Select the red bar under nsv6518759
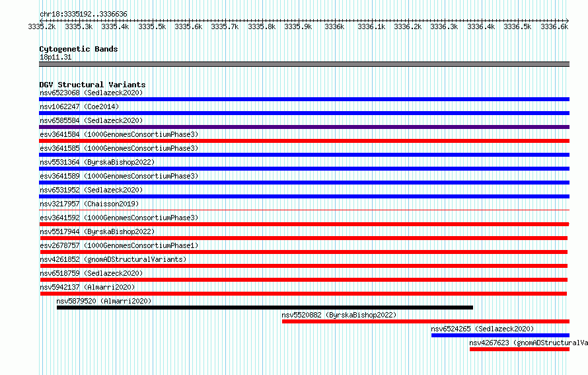Viewport: 588px width, 375px height. [x=304, y=280]
